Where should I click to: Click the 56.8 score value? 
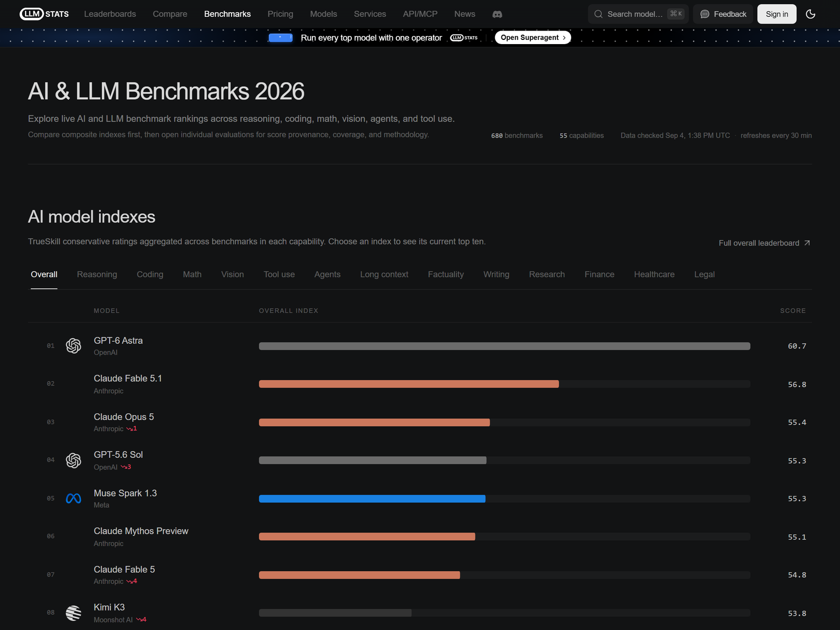click(x=797, y=384)
